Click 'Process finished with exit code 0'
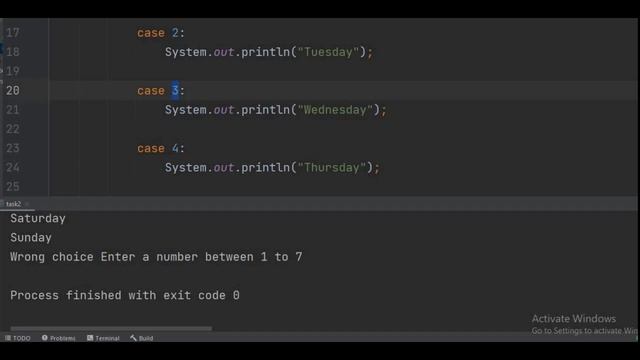Viewport: 640px width, 360px height. pos(125,295)
